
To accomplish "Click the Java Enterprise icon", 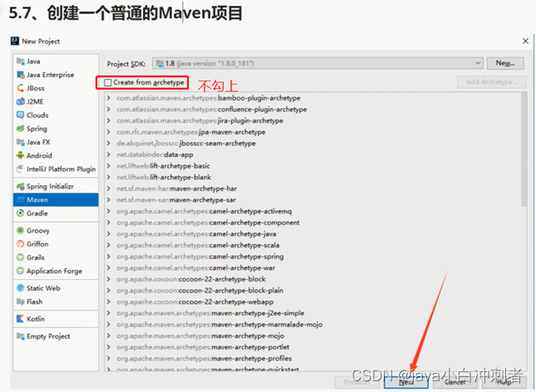I will click(20, 75).
